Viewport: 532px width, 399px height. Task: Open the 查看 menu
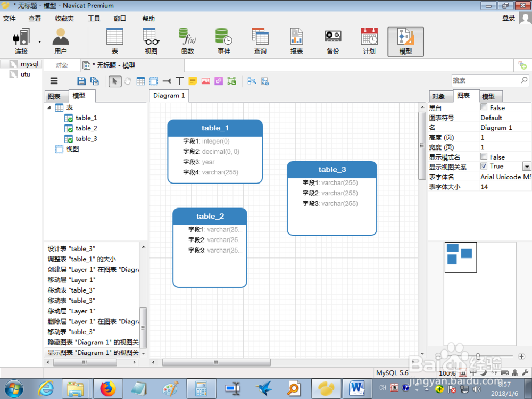point(35,18)
